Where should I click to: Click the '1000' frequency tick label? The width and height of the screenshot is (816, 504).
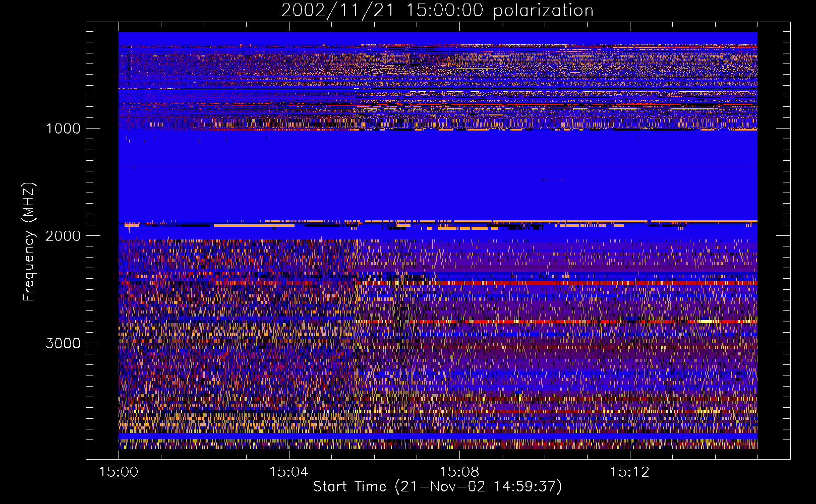[x=63, y=129]
